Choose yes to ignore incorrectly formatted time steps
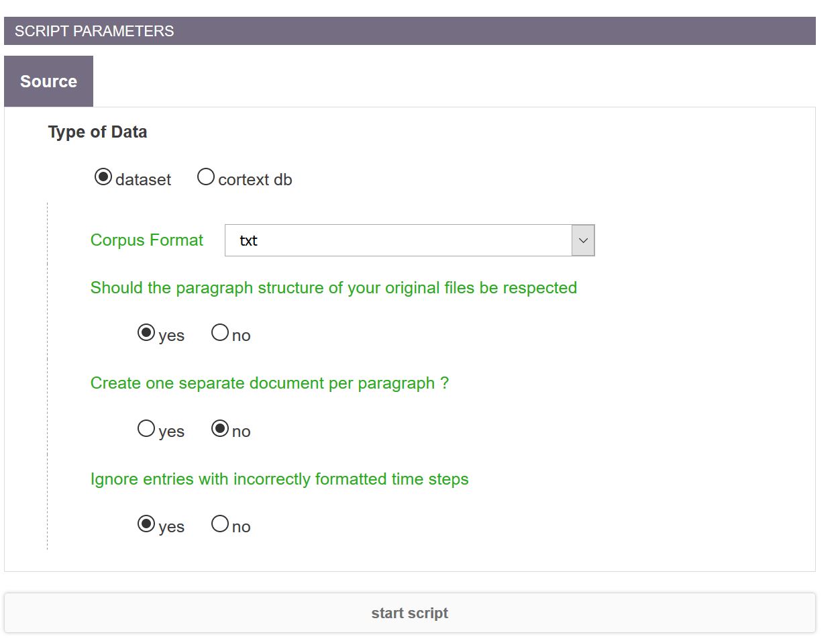840x643 pixels. click(146, 524)
